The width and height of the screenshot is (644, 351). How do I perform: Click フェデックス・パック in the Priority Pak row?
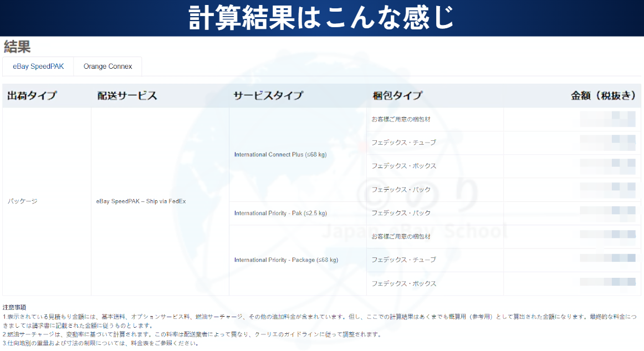pos(401,213)
